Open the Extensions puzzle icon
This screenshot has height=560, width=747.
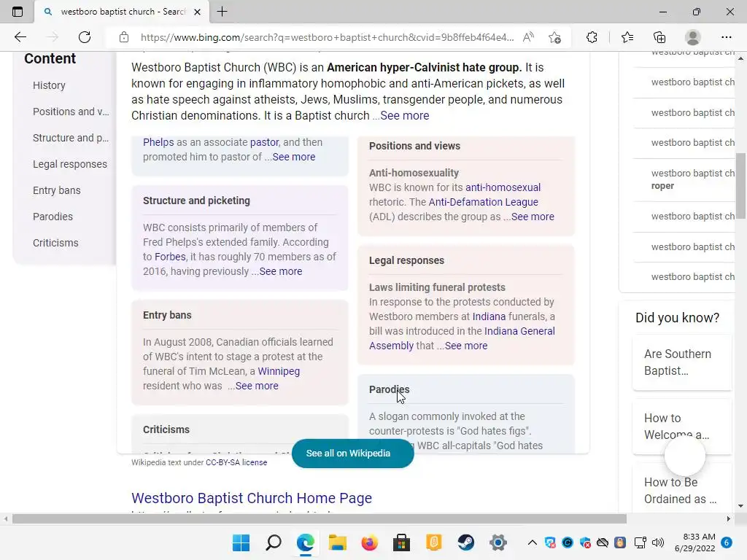pyautogui.click(x=592, y=37)
